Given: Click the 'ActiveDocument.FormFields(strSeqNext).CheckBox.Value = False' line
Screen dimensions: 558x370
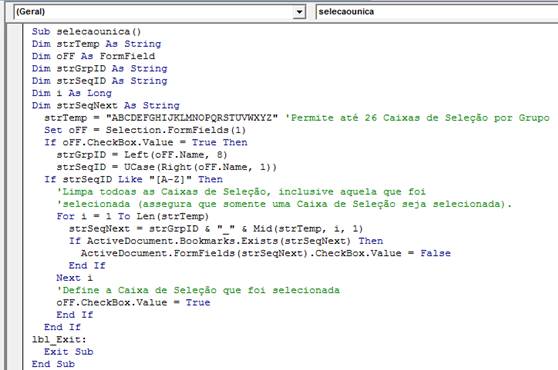Looking at the screenshot, I should (266, 253).
